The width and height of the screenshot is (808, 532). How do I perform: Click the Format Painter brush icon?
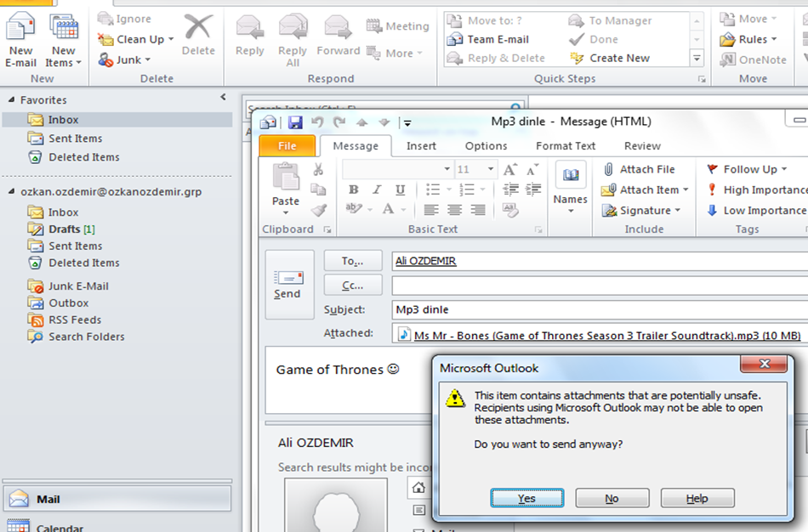click(318, 210)
